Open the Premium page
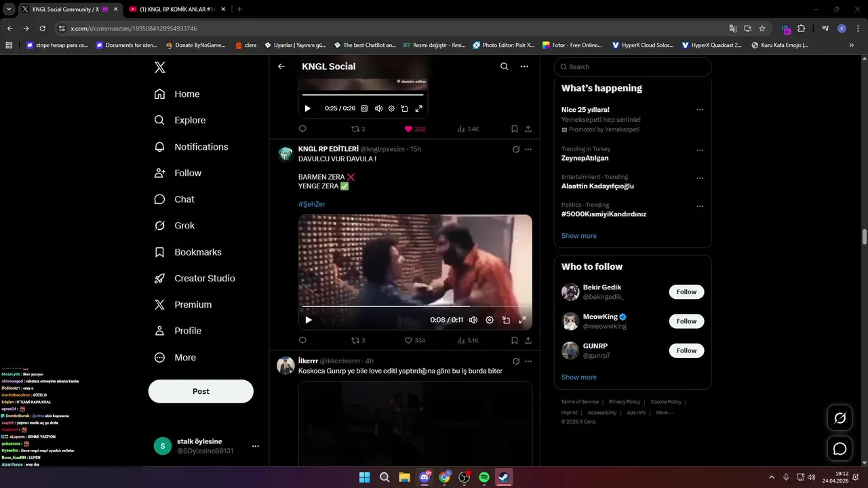868x488 pixels. [x=183, y=305]
